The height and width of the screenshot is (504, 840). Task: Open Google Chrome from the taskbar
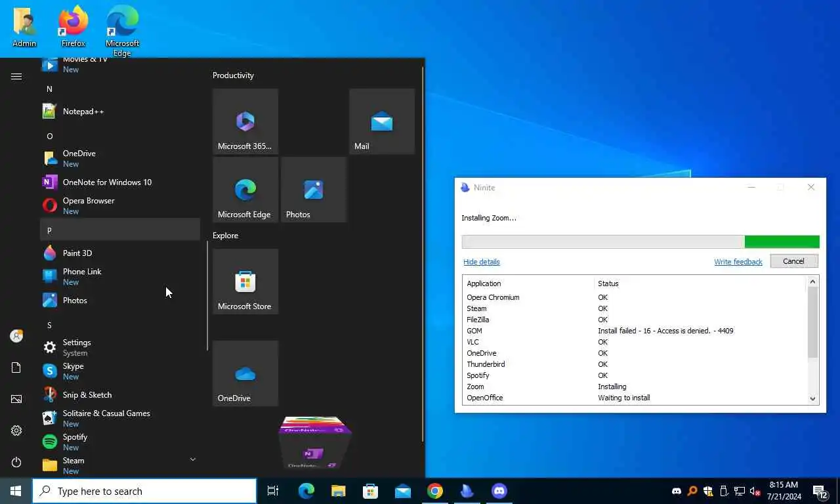[x=435, y=491]
